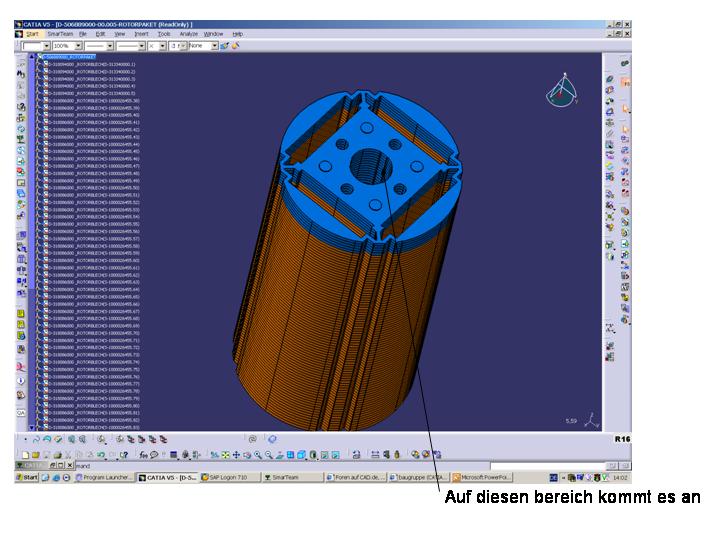This screenshot has width=720, height=540.
Task: Click the comment bubble icon
Action: [154, 455]
